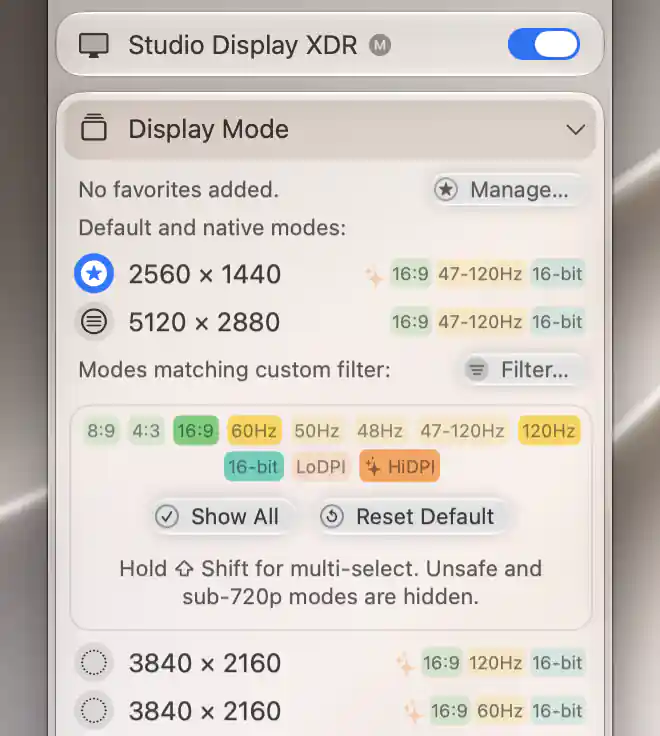Viewport: 660px width, 736px height.
Task: Select the 2560 × 1440 starred radio
Action: click(94, 273)
